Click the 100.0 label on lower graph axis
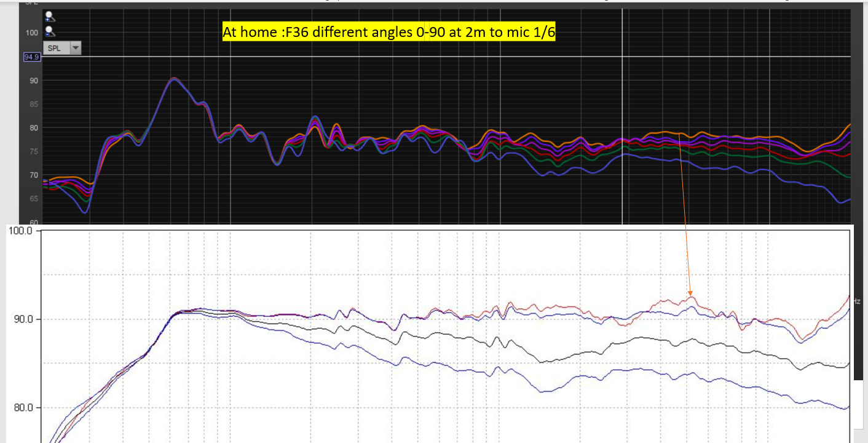This screenshot has height=443, width=868. 20,231
